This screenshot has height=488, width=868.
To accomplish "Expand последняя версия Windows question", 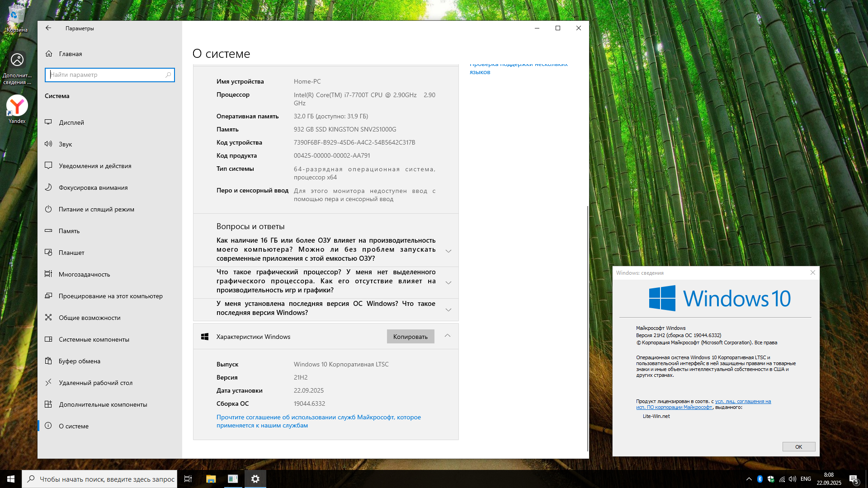I will pyautogui.click(x=448, y=310).
